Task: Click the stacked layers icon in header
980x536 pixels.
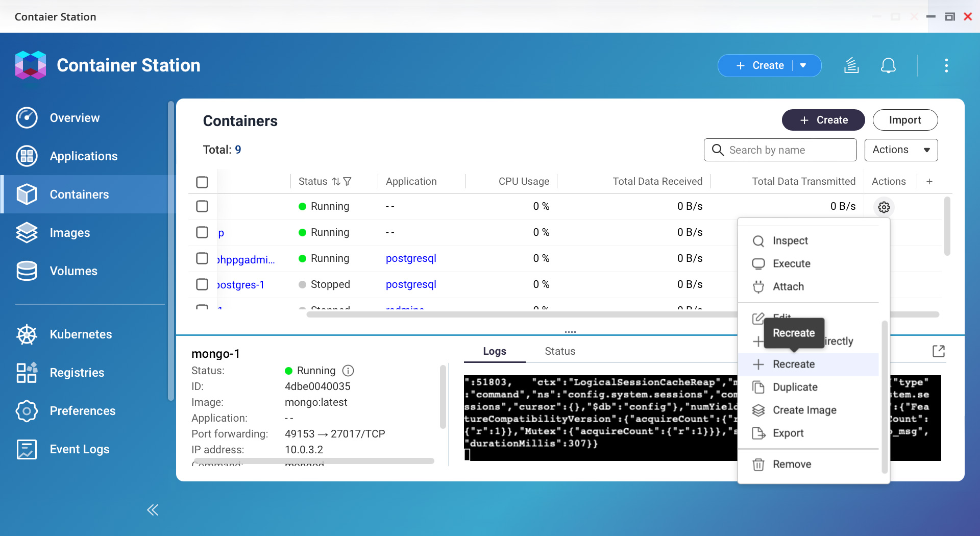Action: (851, 66)
